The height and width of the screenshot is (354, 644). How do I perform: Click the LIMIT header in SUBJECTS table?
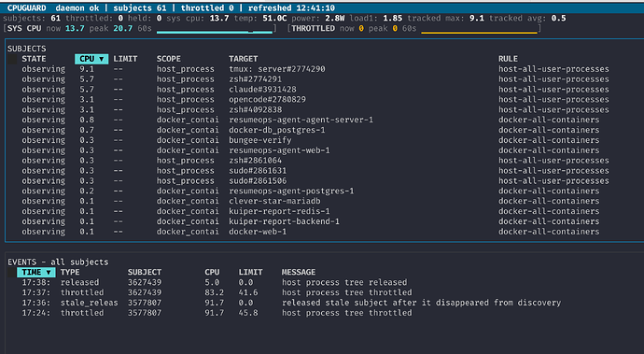coord(125,59)
